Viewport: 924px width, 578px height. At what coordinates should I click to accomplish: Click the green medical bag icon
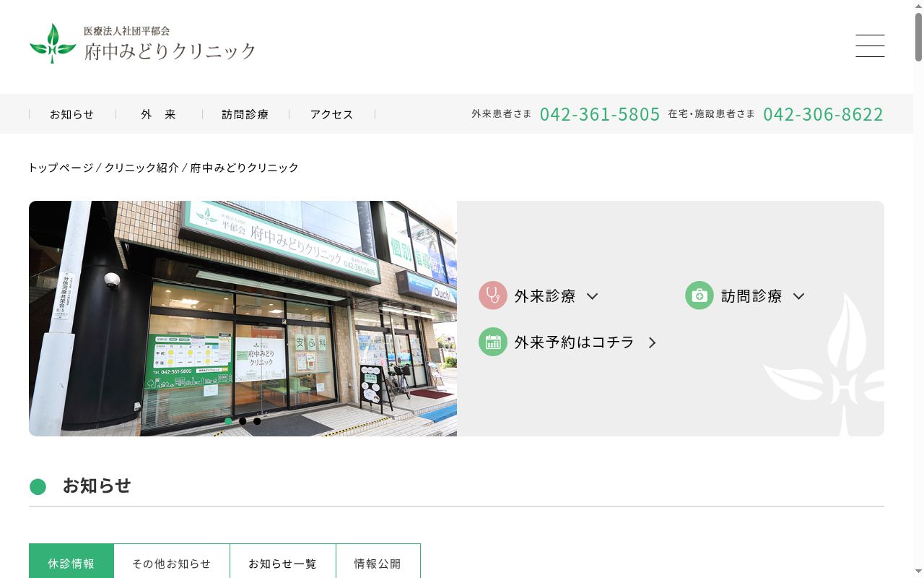699,296
